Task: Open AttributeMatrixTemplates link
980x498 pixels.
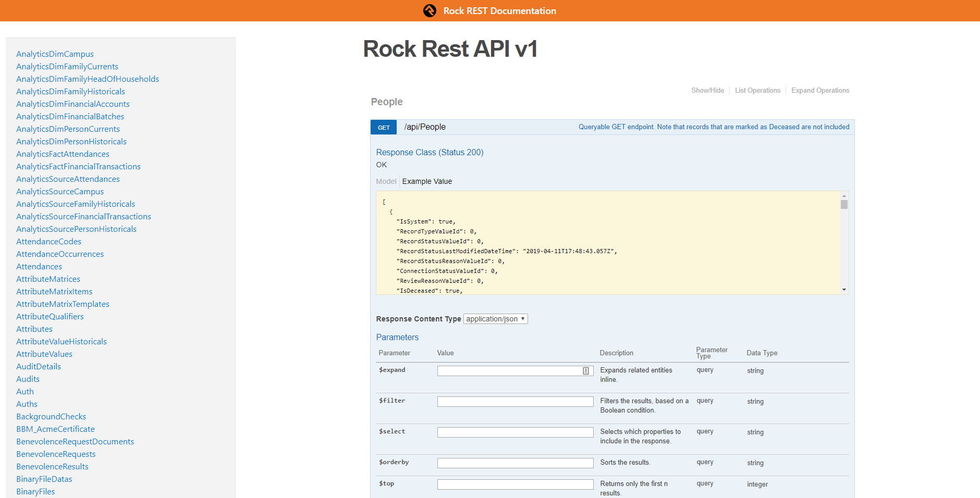Action: 63,304
